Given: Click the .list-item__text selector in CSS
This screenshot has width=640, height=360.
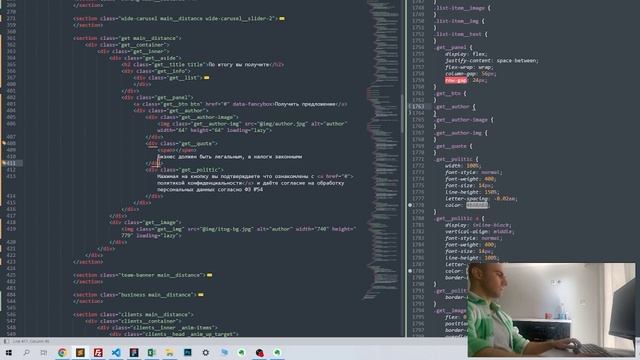Looking at the screenshot, I should (458, 34).
